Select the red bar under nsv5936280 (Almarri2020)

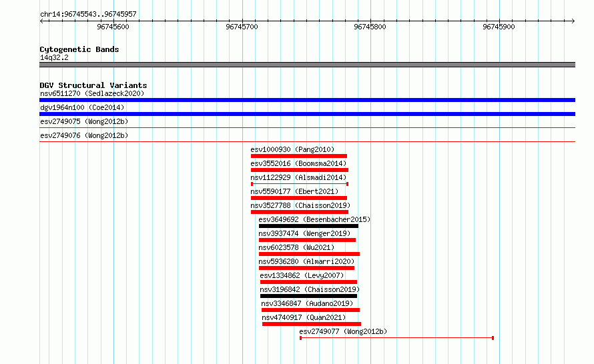point(306,268)
